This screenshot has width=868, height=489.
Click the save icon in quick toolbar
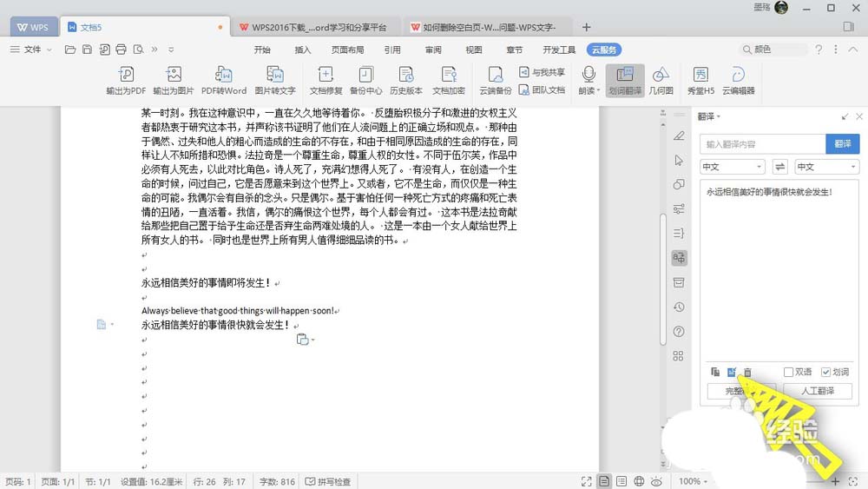point(87,50)
